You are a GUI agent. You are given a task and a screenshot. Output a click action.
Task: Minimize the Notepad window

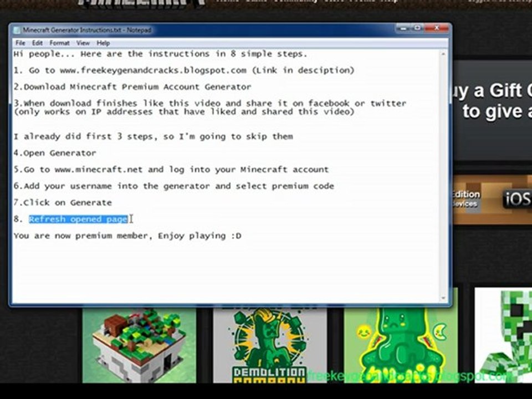[404, 28]
